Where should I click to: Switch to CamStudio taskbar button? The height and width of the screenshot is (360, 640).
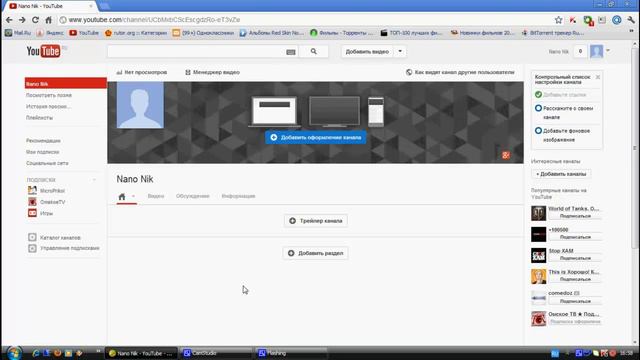216,353
